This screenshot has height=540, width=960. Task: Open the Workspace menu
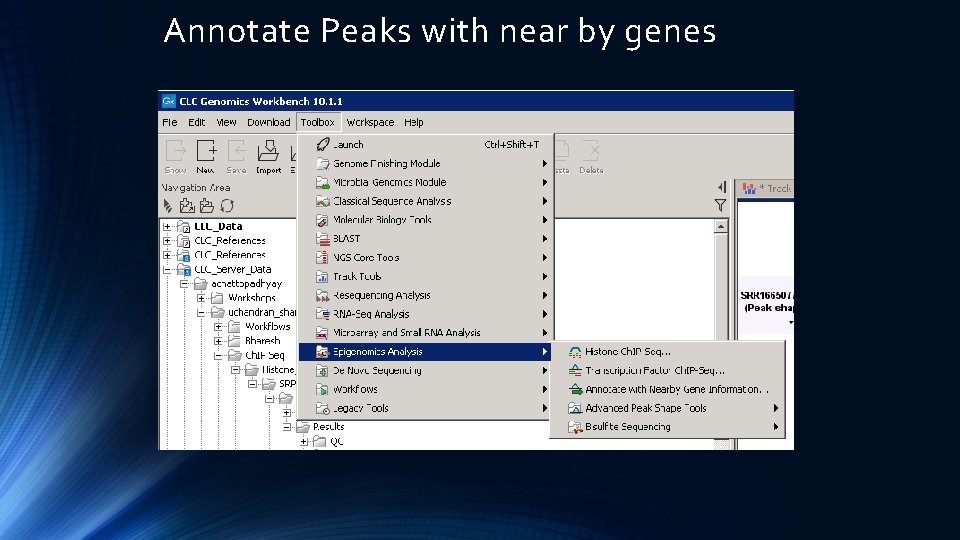click(x=370, y=122)
